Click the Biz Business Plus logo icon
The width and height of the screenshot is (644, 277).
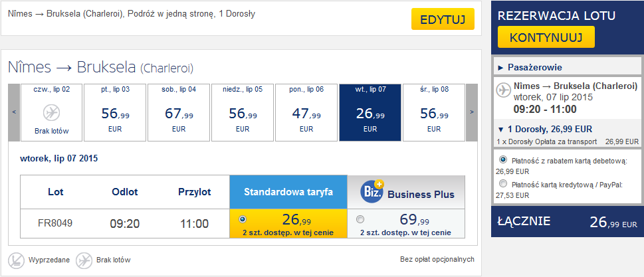coord(372,192)
